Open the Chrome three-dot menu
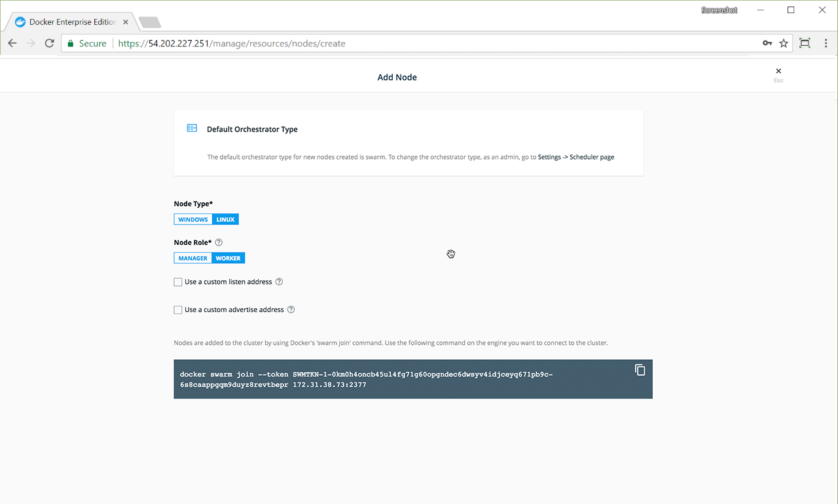The height and width of the screenshot is (504, 838). 826,43
